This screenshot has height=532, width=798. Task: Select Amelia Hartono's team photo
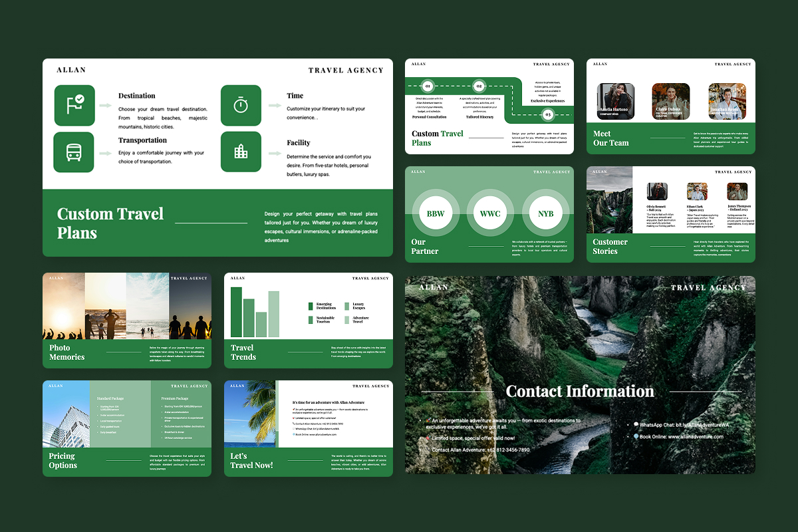[615, 101]
